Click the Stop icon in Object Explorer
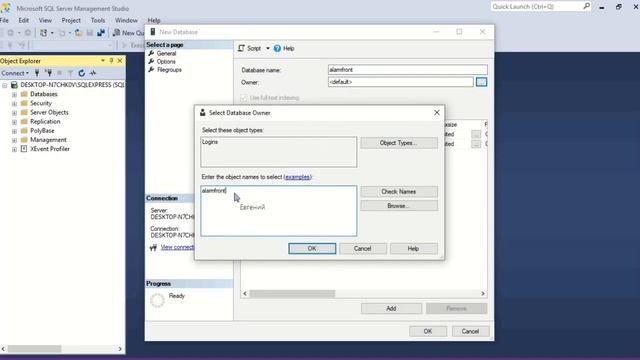Viewport: 640px width, 360px height. 59,73
